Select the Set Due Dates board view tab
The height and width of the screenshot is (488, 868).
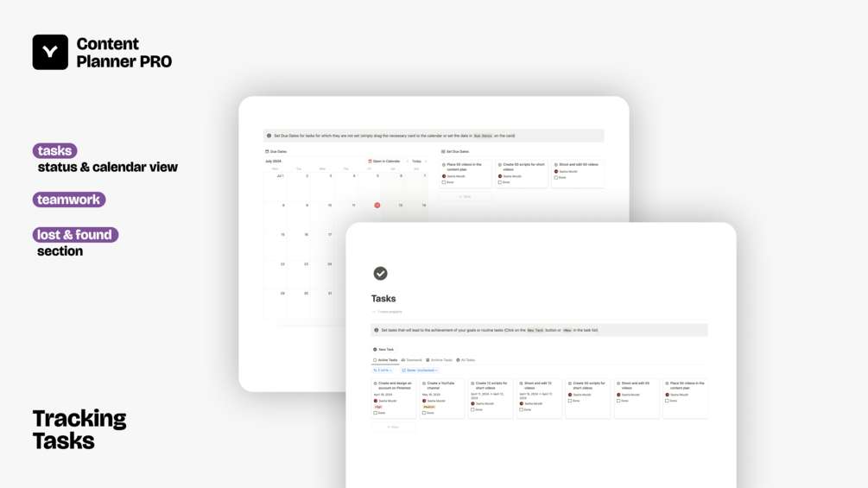tap(455, 152)
